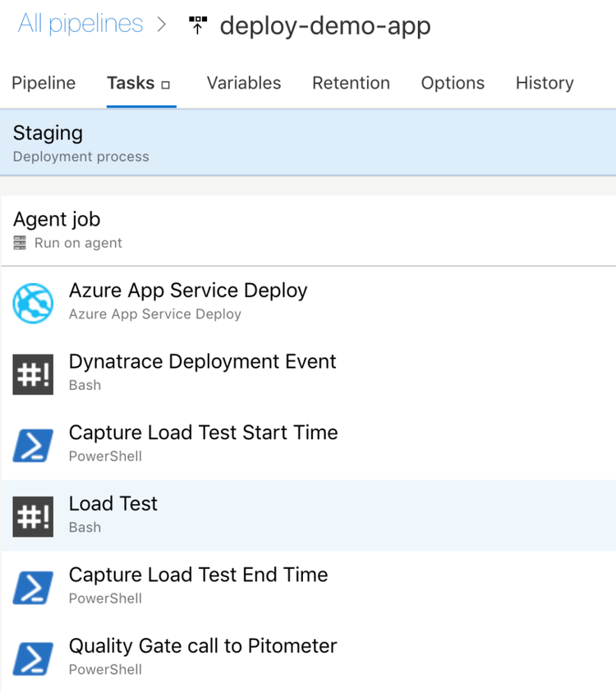
Task: Open the Retention tab
Action: (x=351, y=83)
